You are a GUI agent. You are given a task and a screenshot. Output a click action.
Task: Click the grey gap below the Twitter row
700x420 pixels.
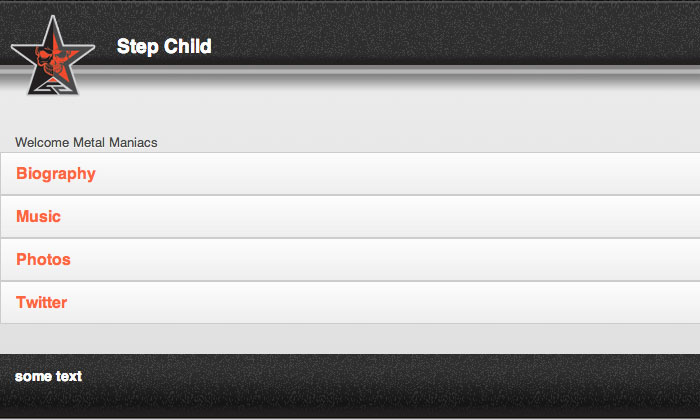click(x=350, y=338)
